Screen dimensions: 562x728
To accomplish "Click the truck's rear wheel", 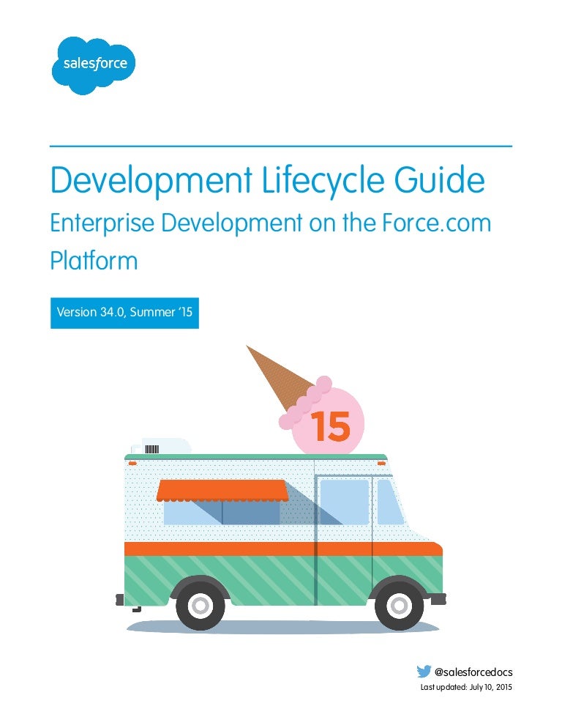I will point(201,604).
